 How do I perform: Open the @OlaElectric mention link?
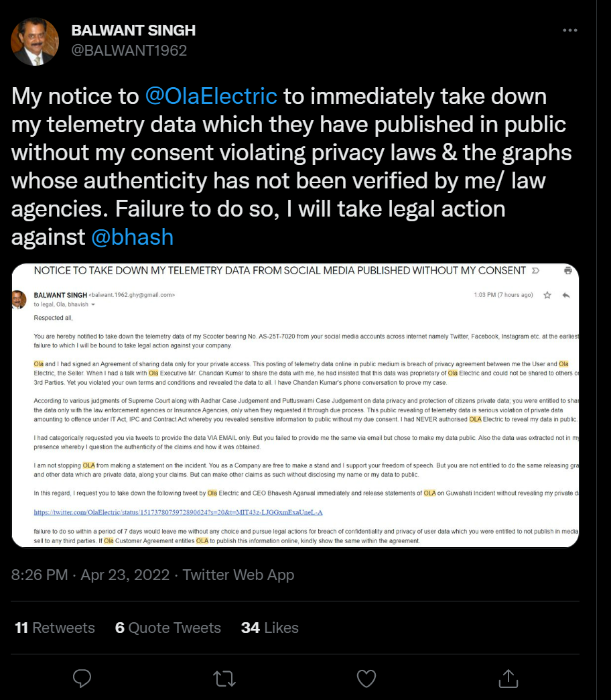[211, 96]
